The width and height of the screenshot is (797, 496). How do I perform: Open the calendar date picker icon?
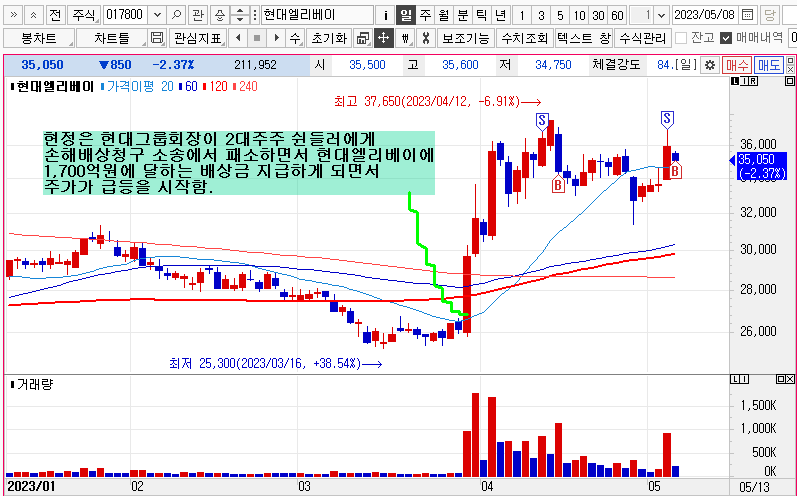(747, 15)
